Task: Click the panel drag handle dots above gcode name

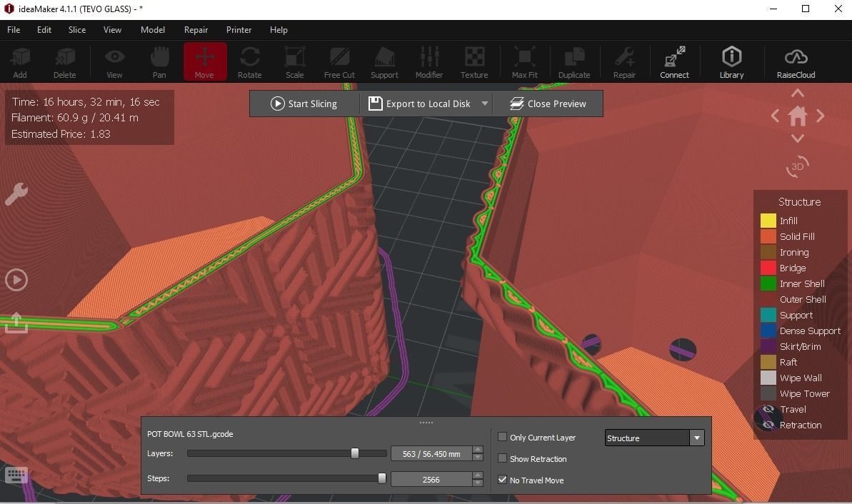Action: (426, 422)
